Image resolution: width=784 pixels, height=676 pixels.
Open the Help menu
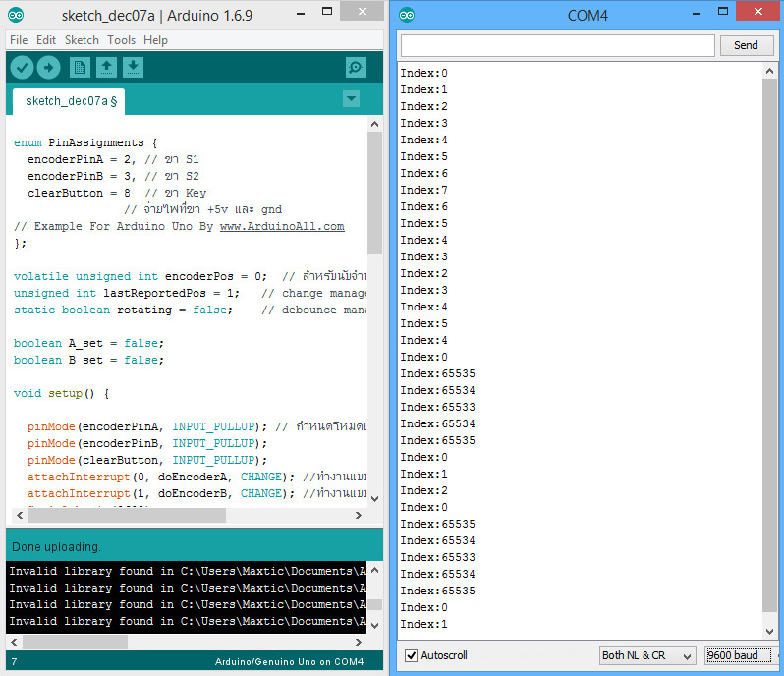(x=155, y=40)
